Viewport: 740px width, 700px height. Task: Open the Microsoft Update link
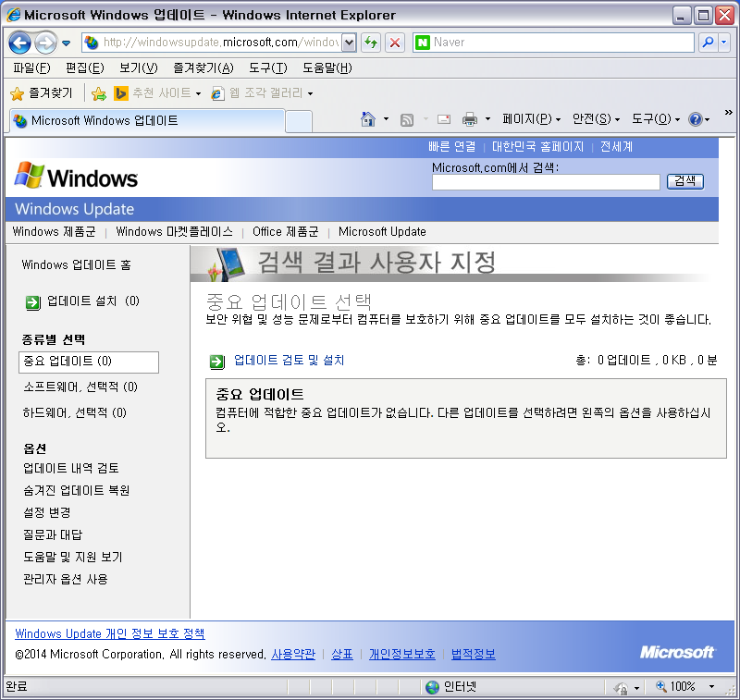[x=382, y=231]
